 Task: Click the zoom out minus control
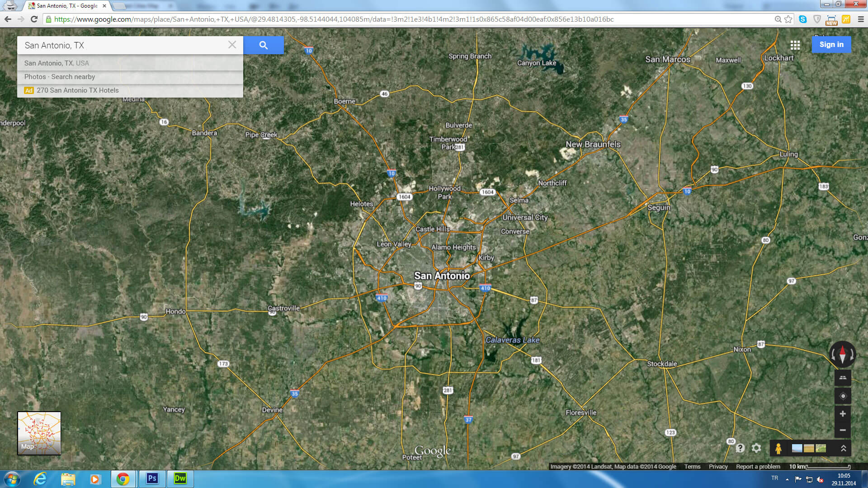pos(843,430)
